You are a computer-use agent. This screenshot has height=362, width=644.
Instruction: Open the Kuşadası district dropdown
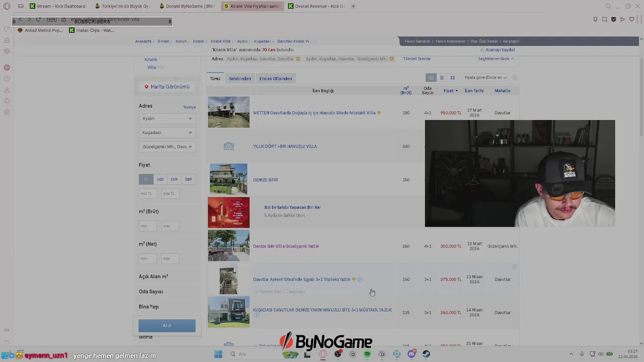coord(167,133)
